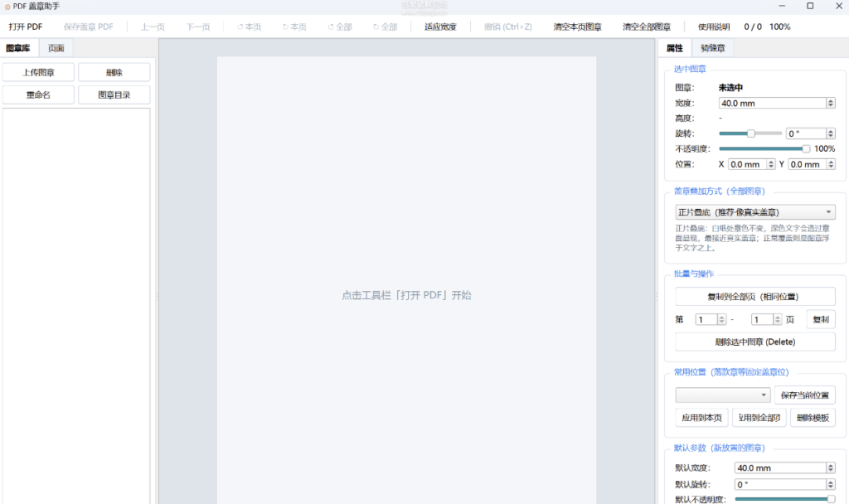Click the 0 / 0 page counter
This screenshot has height=504, width=849.
(x=753, y=27)
